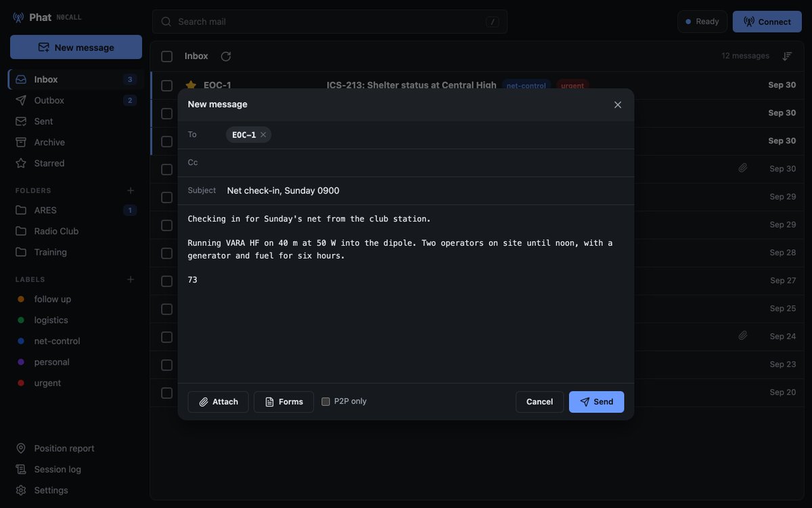Open the message sort options icon
This screenshot has height=508, width=812.
pyautogui.click(x=787, y=56)
